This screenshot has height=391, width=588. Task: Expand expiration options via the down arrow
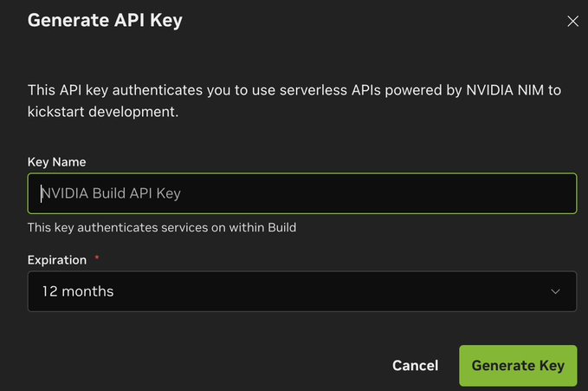click(x=555, y=291)
